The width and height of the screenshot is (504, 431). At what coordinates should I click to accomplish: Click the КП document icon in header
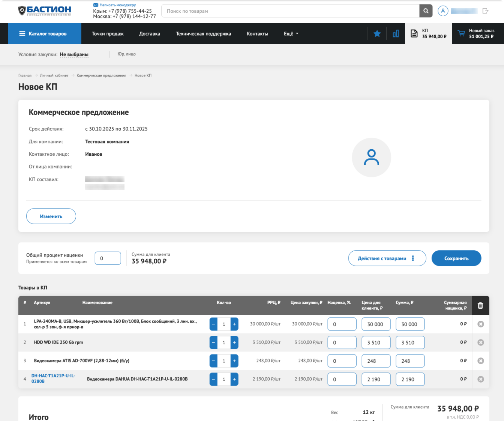pyautogui.click(x=414, y=34)
